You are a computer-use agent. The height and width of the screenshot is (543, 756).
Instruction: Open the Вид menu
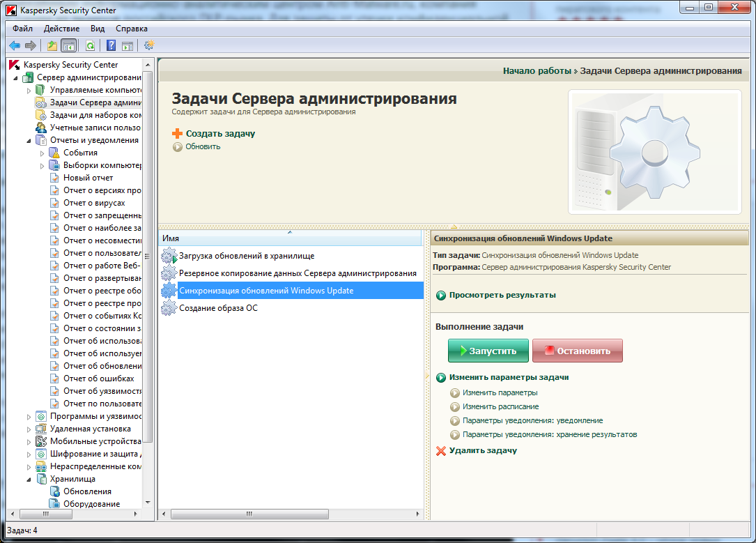pos(98,29)
